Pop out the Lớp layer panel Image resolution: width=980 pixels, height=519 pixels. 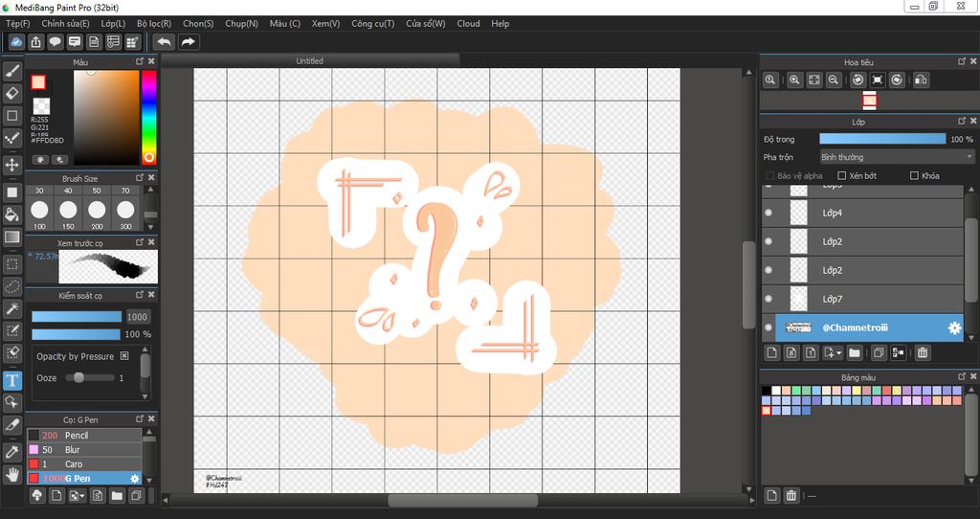[x=962, y=121]
